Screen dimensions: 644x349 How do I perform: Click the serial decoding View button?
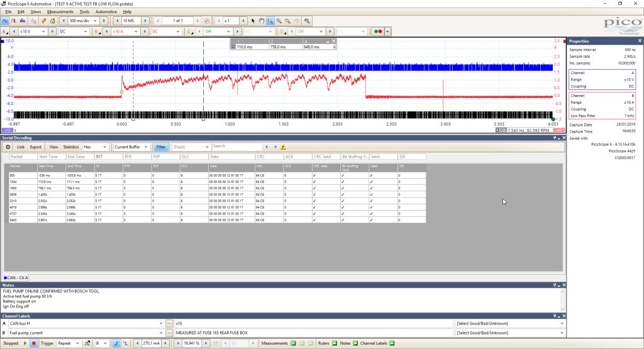click(x=54, y=147)
